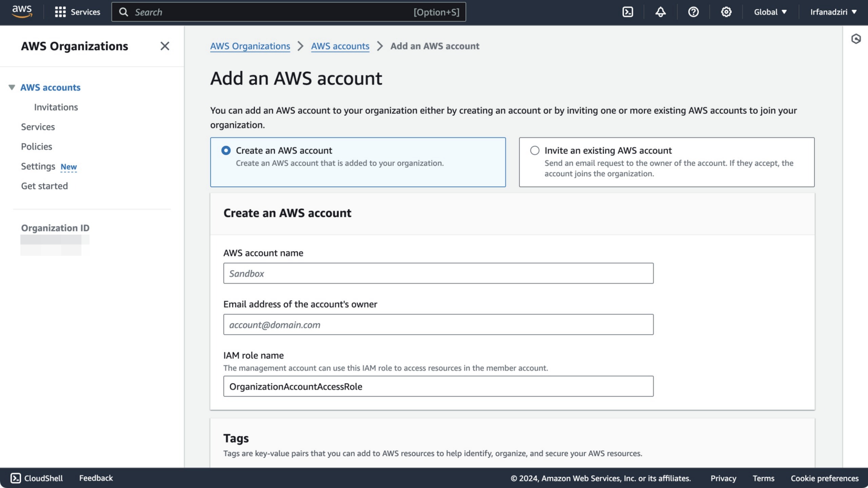Viewport: 868px width, 488px height.
Task: Click the breadcrumb close/X panel icon
Action: (x=164, y=46)
